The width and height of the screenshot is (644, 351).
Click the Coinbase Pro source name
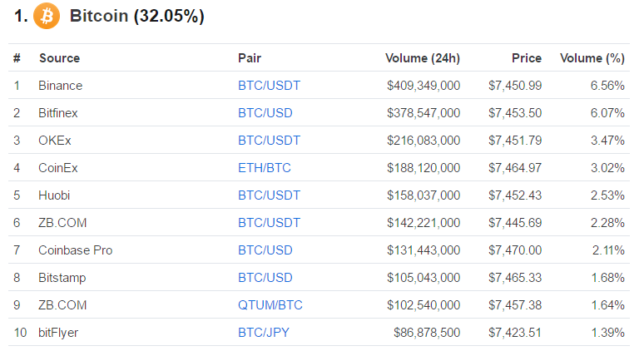pyautogui.click(x=75, y=250)
